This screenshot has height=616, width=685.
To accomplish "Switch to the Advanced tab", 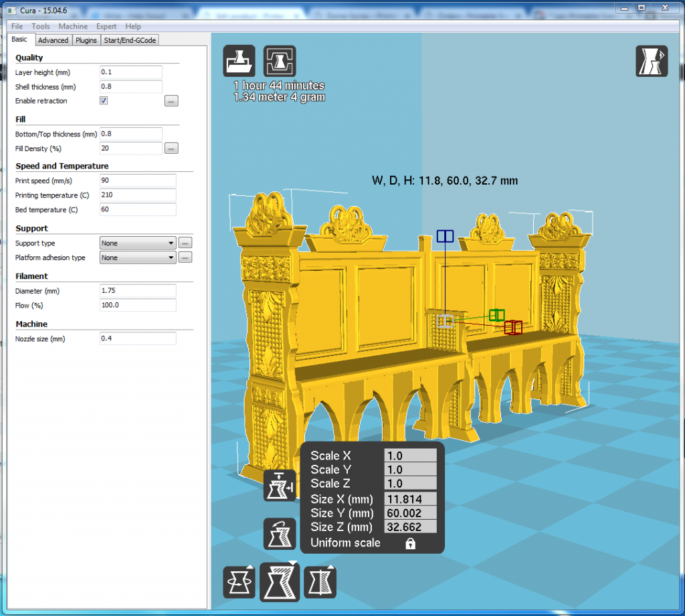I will pos(53,40).
